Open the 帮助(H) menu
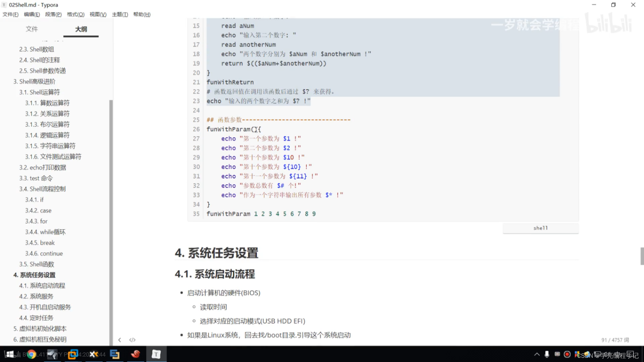 (142, 14)
